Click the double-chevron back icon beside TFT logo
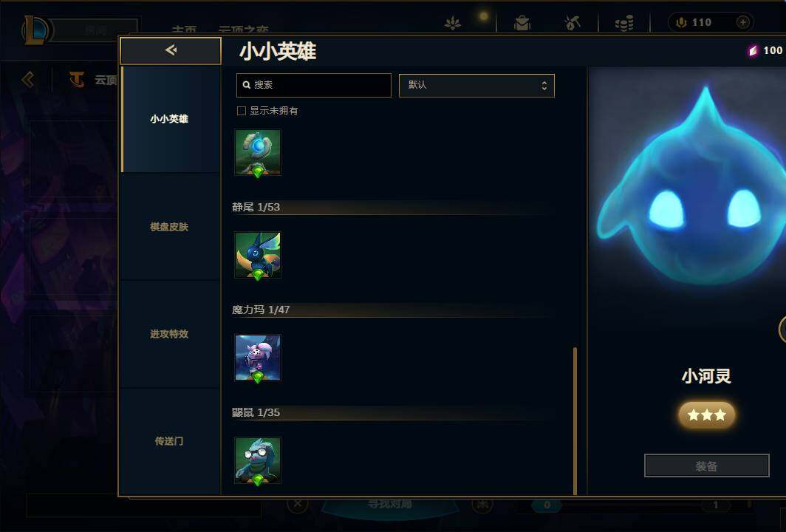 28,80
